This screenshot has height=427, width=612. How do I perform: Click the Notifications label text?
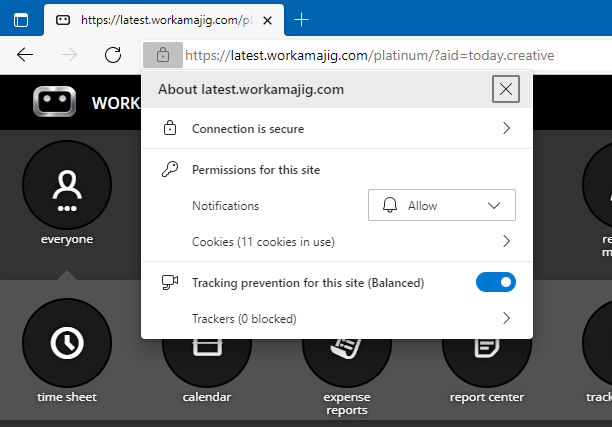(x=226, y=206)
